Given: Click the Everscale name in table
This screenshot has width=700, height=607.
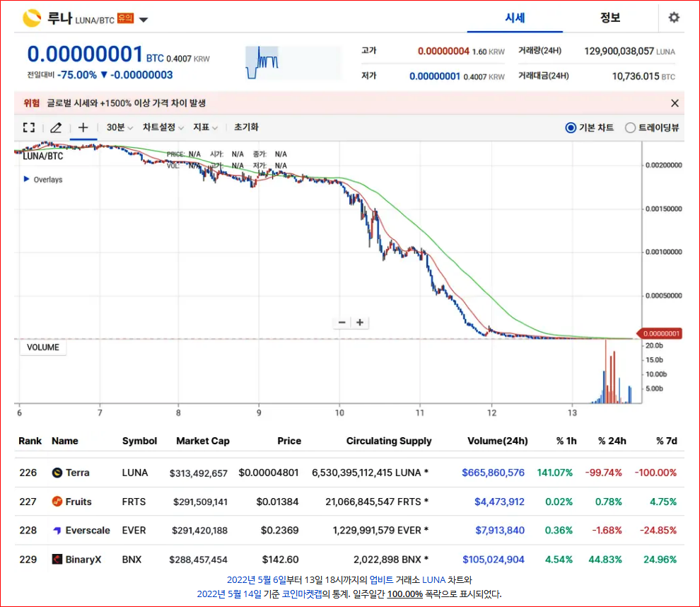Looking at the screenshot, I should click(x=88, y=531).
